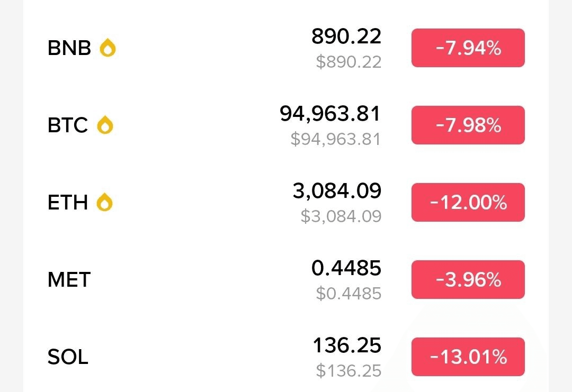Select the BNB price 890.22

click(x=346, y=37)
